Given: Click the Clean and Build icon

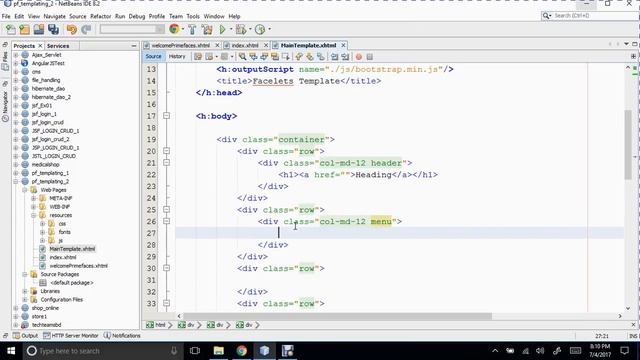Looking at the screenshot, I should click(x=207, y=29).
